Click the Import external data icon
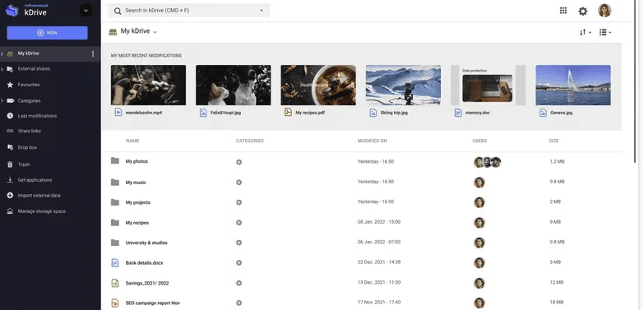Screen dimensions: 644x310 (10, 196)
